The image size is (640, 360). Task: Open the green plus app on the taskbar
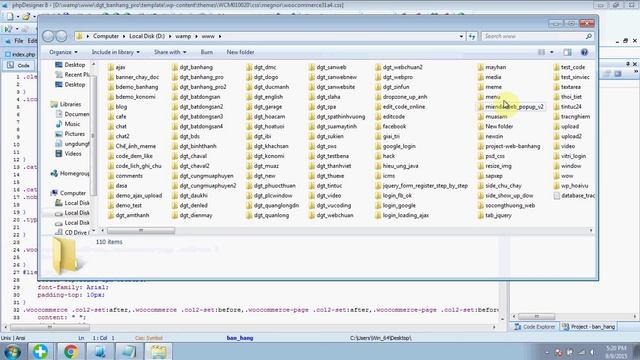click(40, 351)
